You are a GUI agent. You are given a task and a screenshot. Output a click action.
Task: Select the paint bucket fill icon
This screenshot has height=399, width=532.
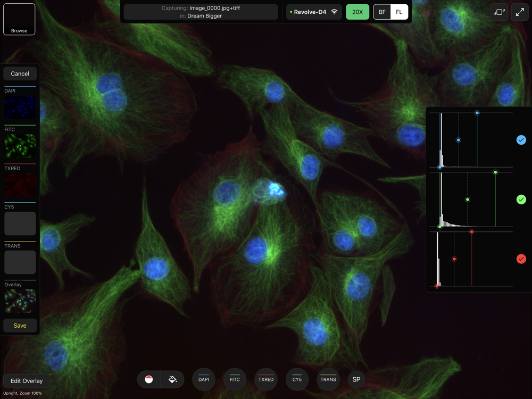coord(173,379)
